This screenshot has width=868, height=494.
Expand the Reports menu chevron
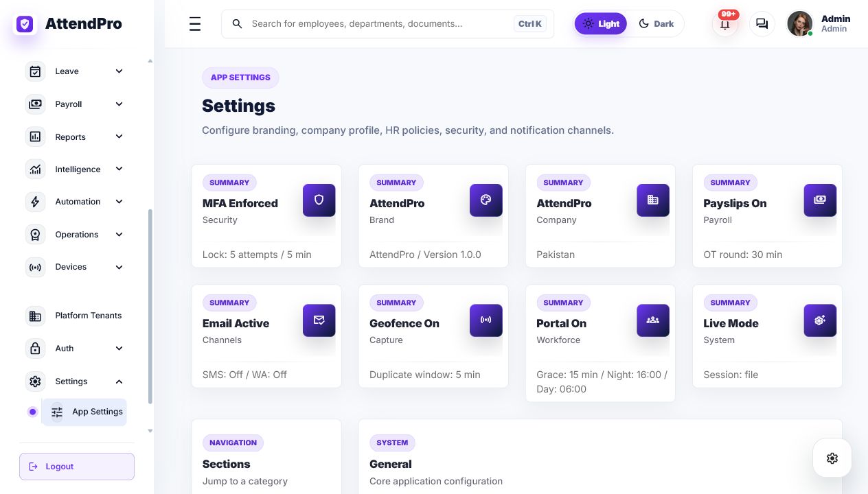click(x=119, y=137)
